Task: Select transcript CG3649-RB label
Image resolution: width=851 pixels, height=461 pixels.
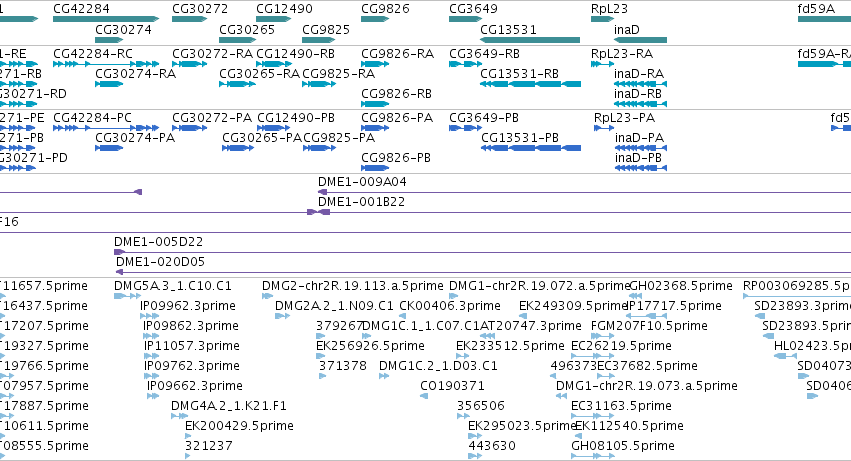Action: point(485,54)
